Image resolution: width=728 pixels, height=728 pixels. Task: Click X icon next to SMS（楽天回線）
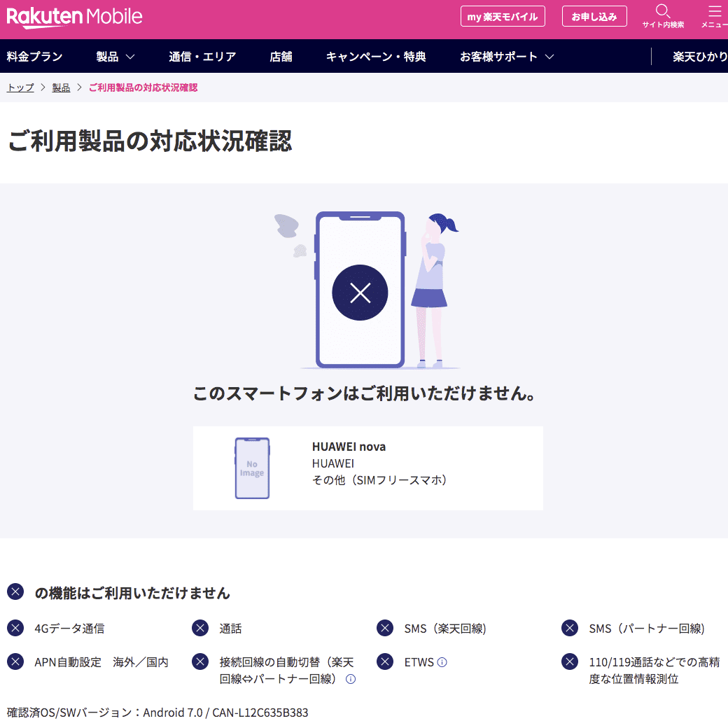tap(385, 628)
